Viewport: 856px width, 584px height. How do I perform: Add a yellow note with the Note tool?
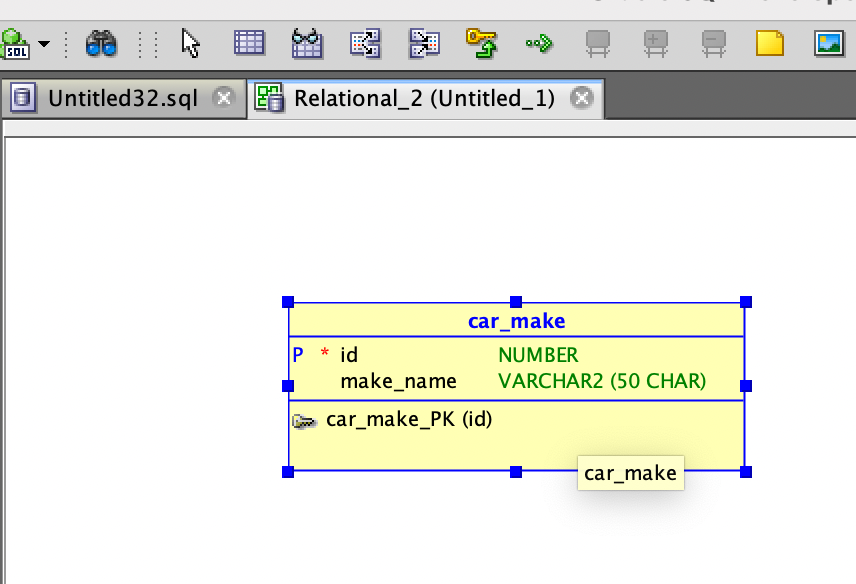(769, 43)
